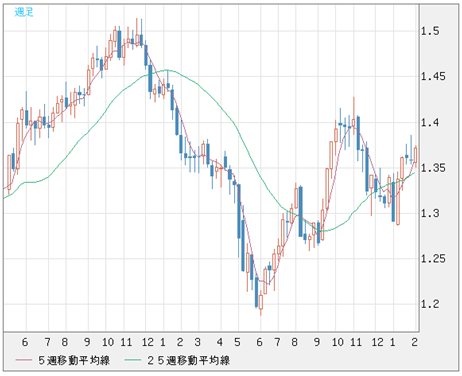Click the last orange candlestick at chart right edge
Image resolution: width=462 pixels, height=376 pixels.
coord(416,155)
